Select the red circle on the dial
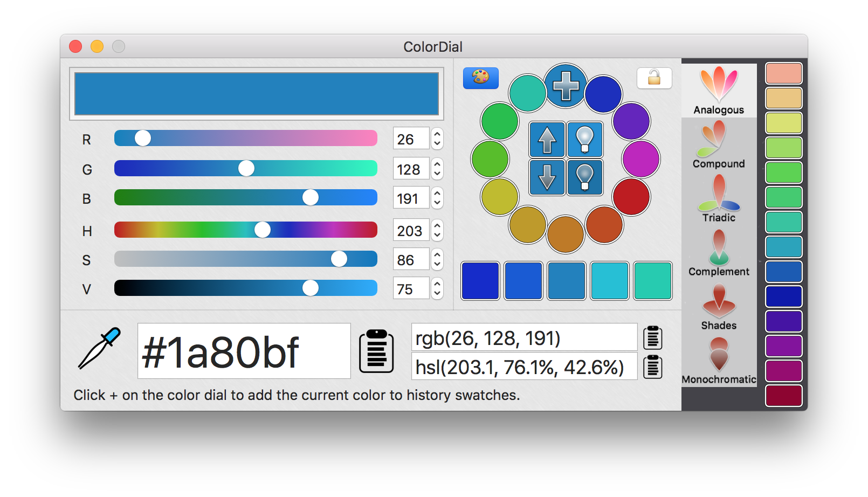 [631, 197]
